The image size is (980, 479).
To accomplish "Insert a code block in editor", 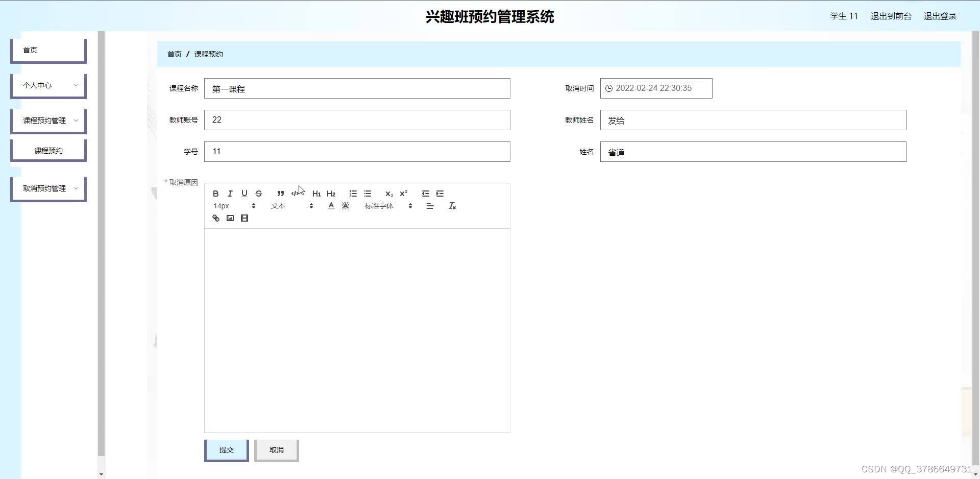I will (x=295, y=194).
